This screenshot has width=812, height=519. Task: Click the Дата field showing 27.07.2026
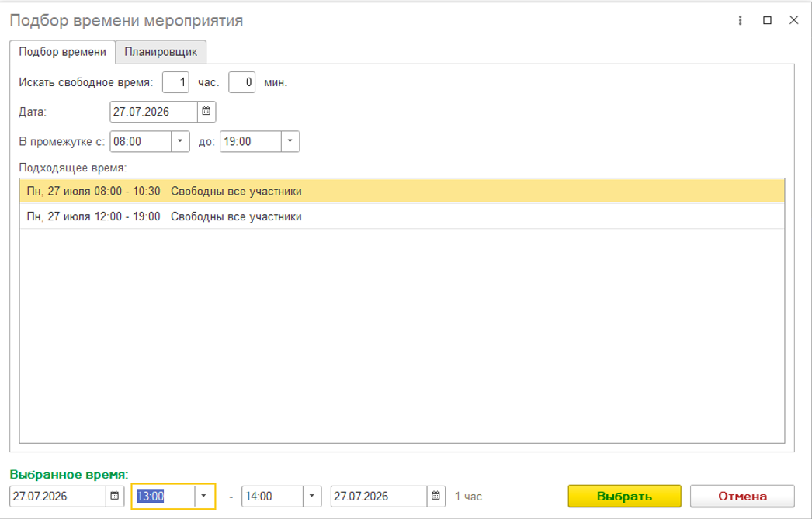coord(154,112)
